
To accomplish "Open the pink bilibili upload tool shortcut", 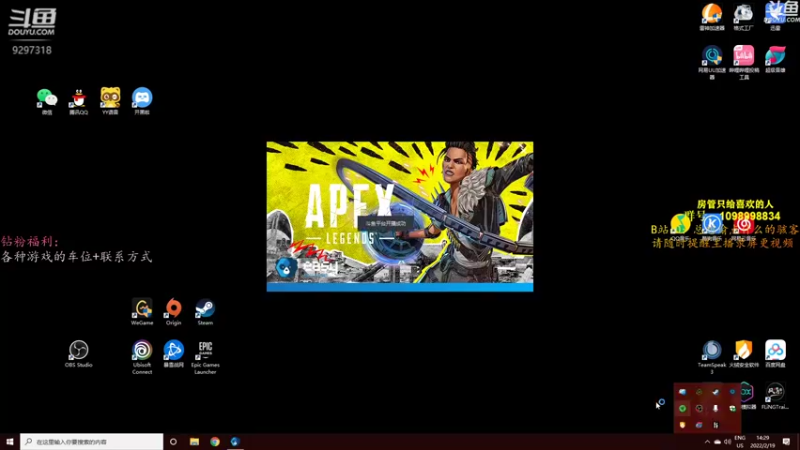I will [743, 62].
